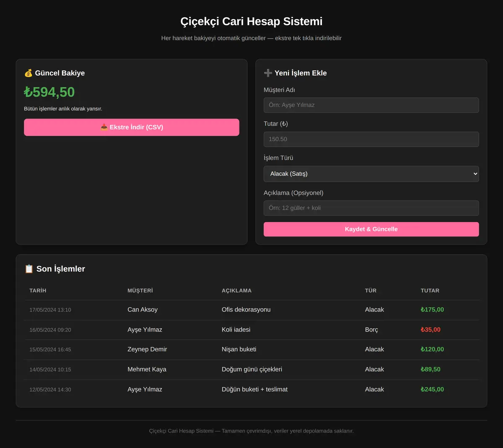Click the Nişan buketi description cell
The width and height of the screenshot is (503, 448).
(239, 350)
